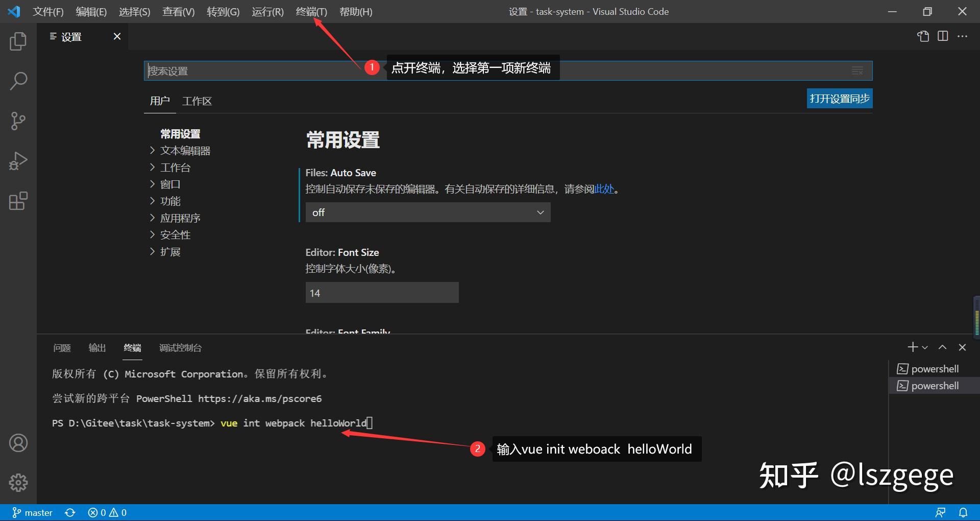Click the notifications bell in the status bar
Image resolution: width=980 pixels, height=521 pixels.
click(x=963, y=512)
